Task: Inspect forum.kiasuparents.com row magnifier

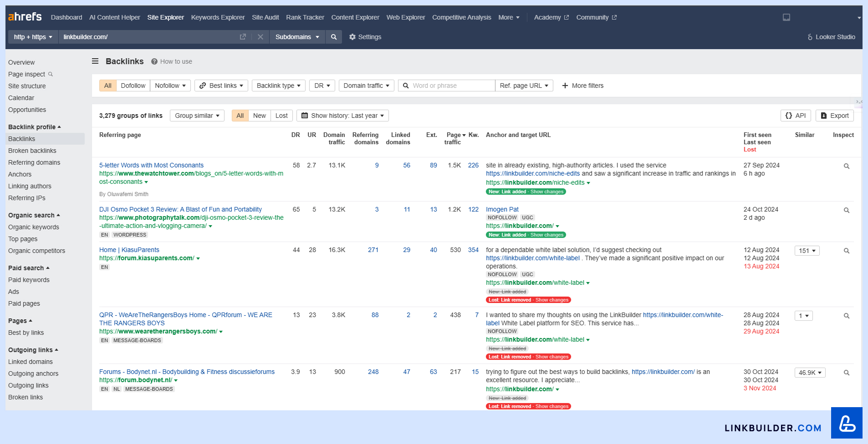Action: (847, 251)
